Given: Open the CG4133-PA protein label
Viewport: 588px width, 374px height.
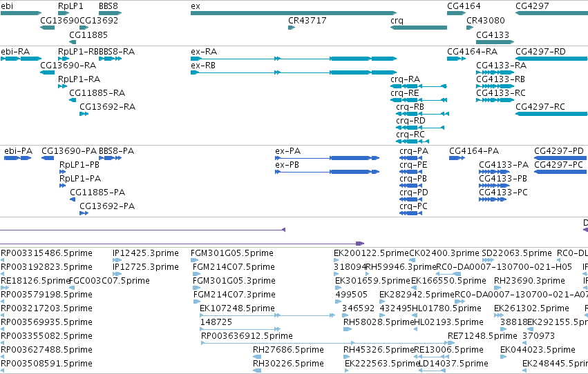Looking at the screenshot, I should (504, 165).
